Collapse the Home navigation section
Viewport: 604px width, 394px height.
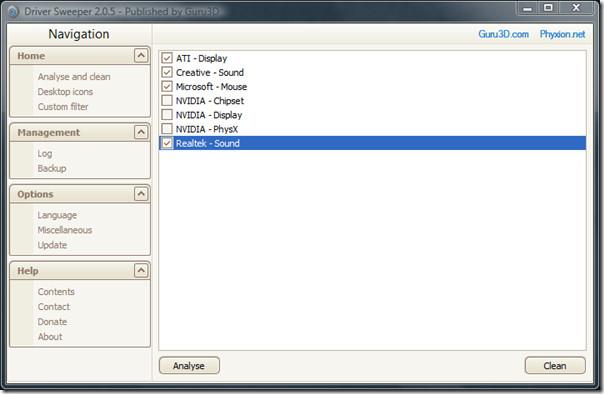coord(141,56)
